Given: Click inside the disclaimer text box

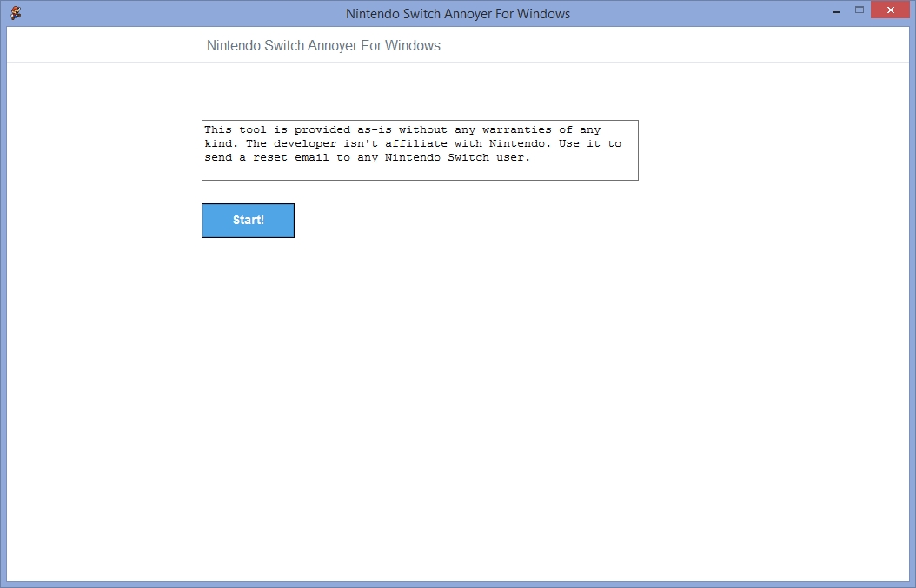Looking at the screenshot, I should (x=420, y=150).
